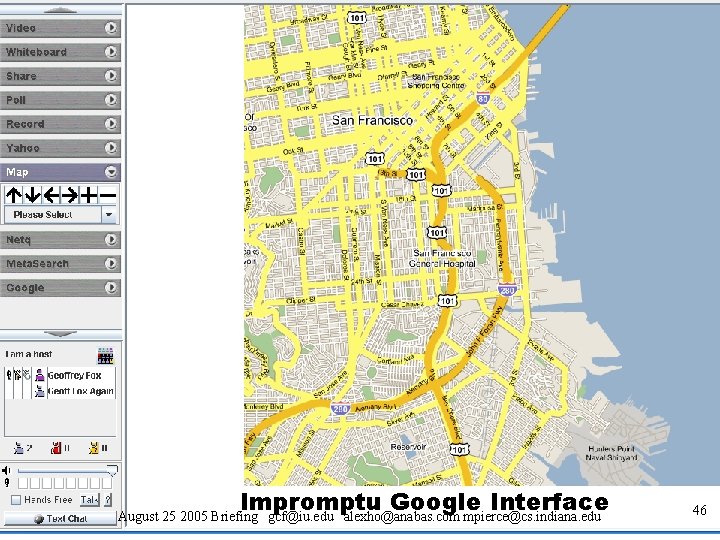The height and width of the screenshot is (540, 720).
Task: Expand the Yahoo panel
Action: coord(60,148)
